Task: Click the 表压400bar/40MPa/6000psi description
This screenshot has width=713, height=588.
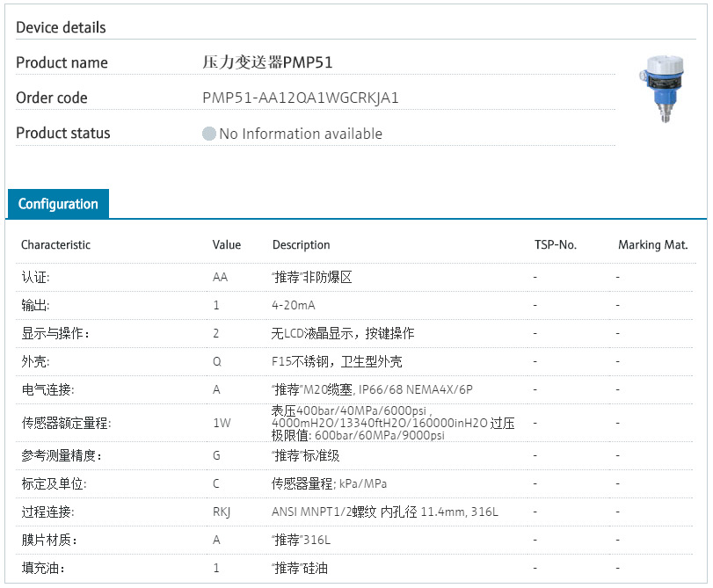Action: pos(393,423)
